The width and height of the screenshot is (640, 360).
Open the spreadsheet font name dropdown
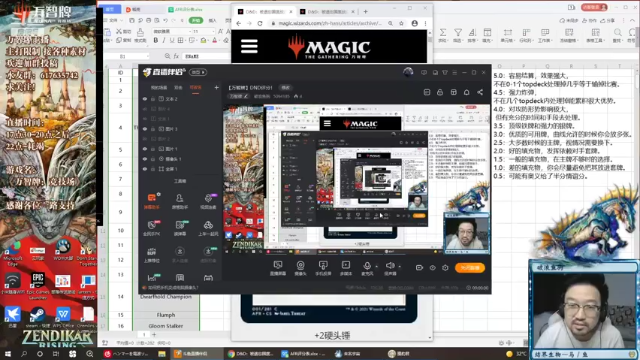(x=172, y=31)
